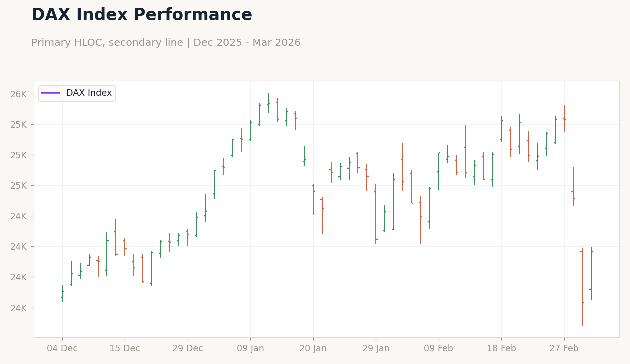Select the 29 Jan x-axis label

[376, 349]
